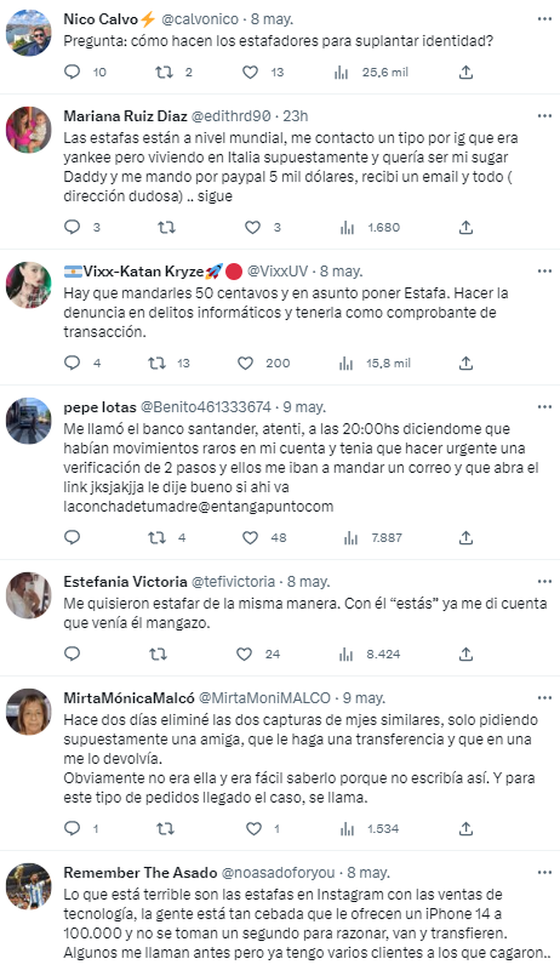Open the Vixx-Katan Kryze display name

tap(143, 271)
